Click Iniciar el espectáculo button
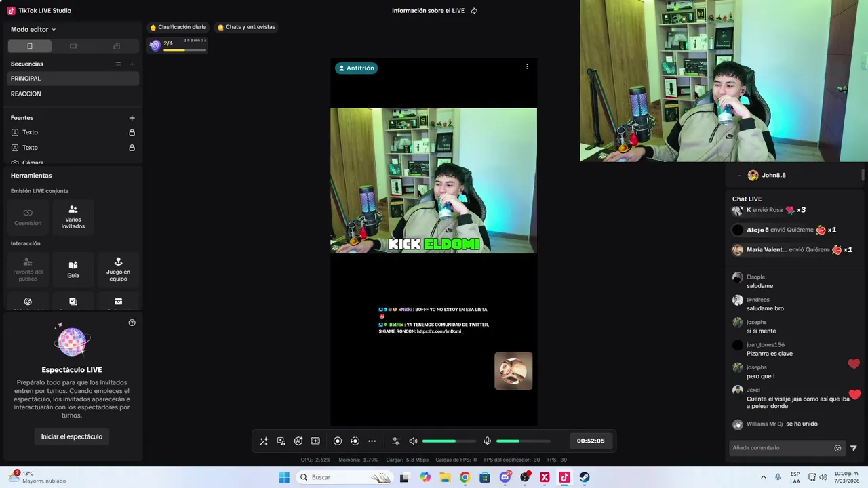The width and height of the screenshot is (868, 488). coord(72,436)
